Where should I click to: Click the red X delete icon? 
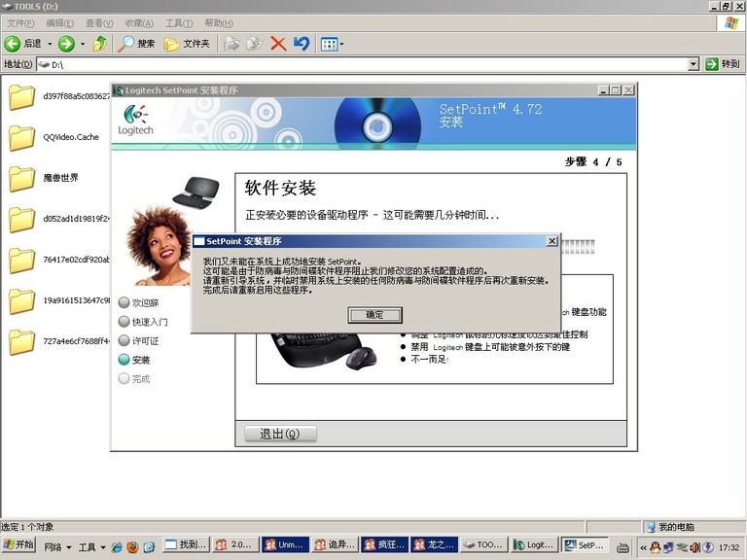(278, 44)
